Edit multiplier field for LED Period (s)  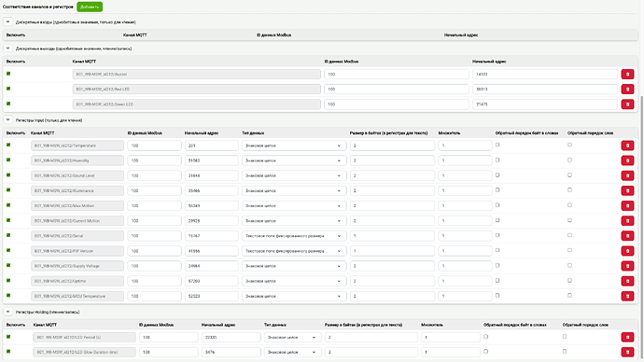451,338
